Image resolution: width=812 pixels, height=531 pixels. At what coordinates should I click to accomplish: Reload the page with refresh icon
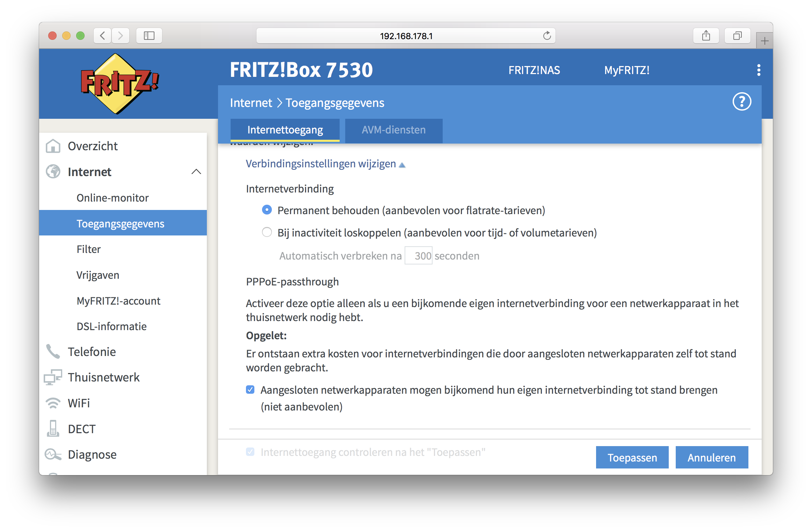coord(547,36)
